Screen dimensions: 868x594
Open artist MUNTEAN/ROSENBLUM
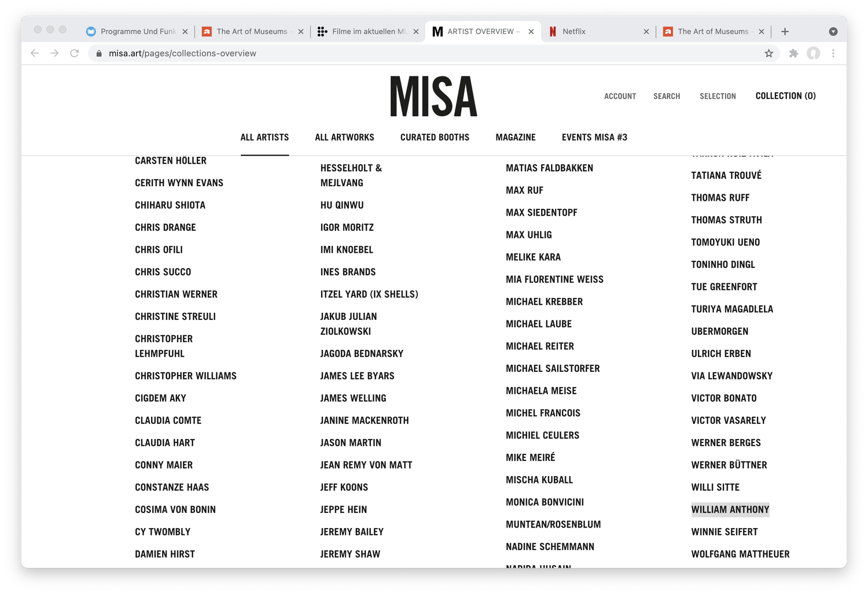coord(553,525)
